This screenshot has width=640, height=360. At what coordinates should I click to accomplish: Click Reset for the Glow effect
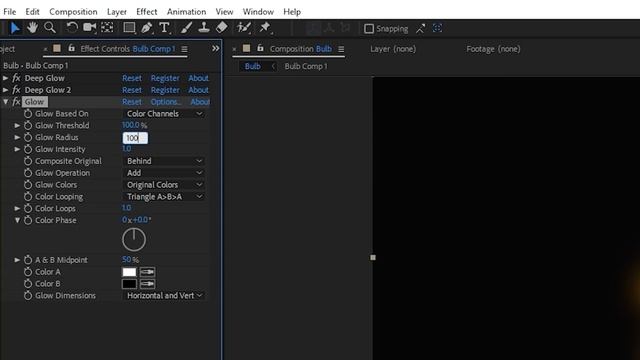coord(132,102)
